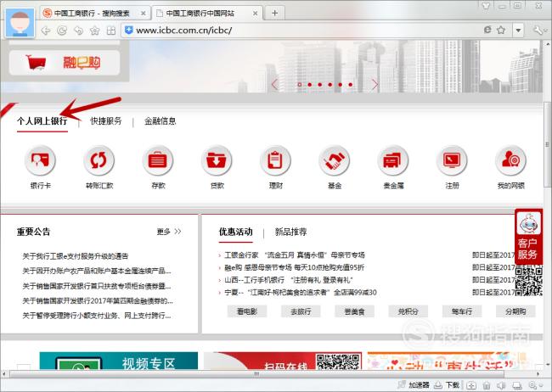The image size is (552, 392).
Task: Open announcement 关于我行工银e支付服务升级的通告
Action: coord(76,256)
